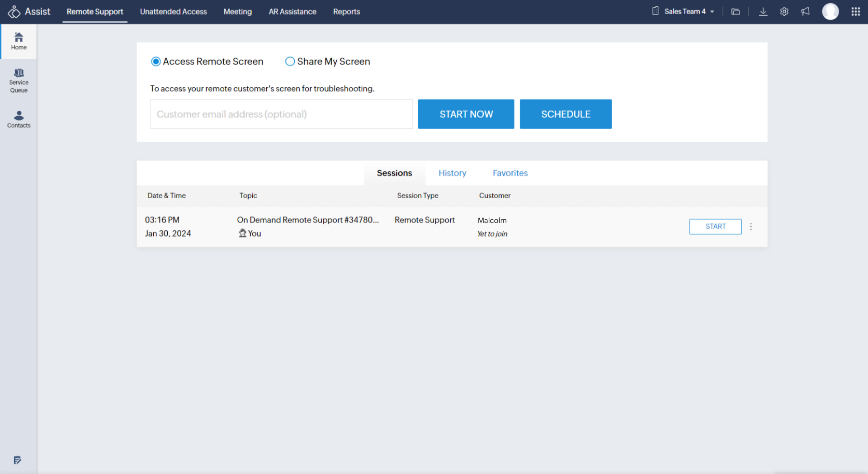Image resolution: width=868 pixels, height=474 pixels.
Task: Open the folder icon in top bar
Action: point(736,12)
